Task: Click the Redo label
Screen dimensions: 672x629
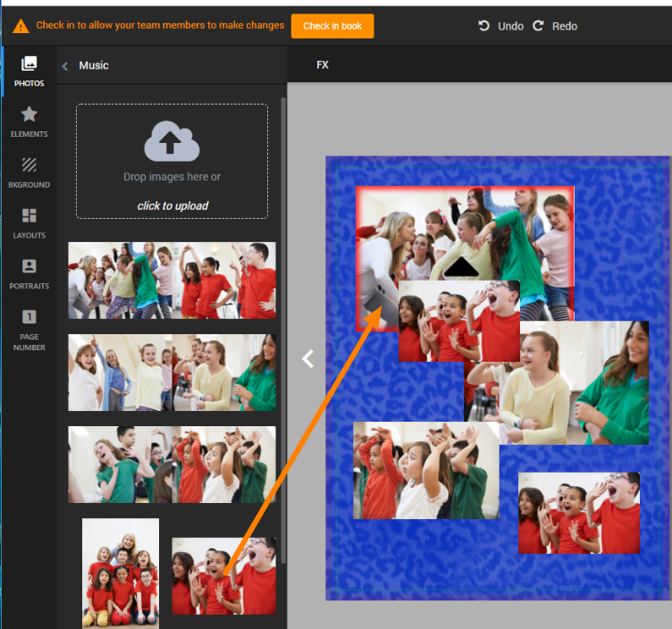Action: click(565, 27)
